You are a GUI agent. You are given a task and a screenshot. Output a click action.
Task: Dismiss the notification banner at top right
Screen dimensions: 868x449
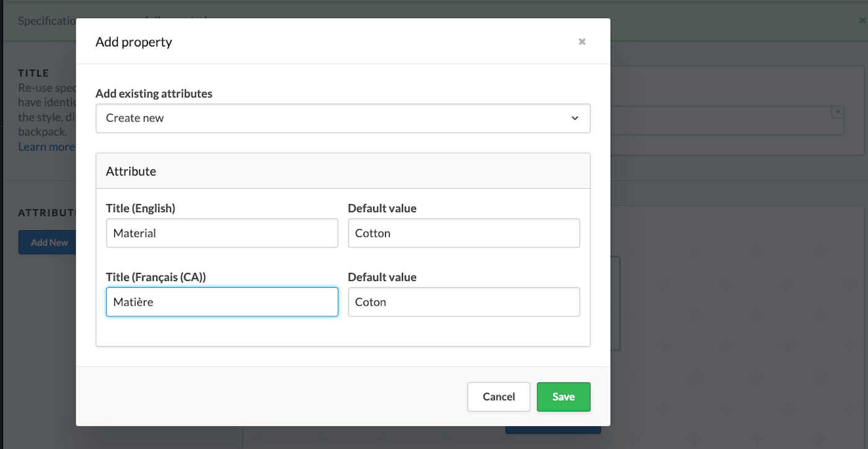(862, 20)
